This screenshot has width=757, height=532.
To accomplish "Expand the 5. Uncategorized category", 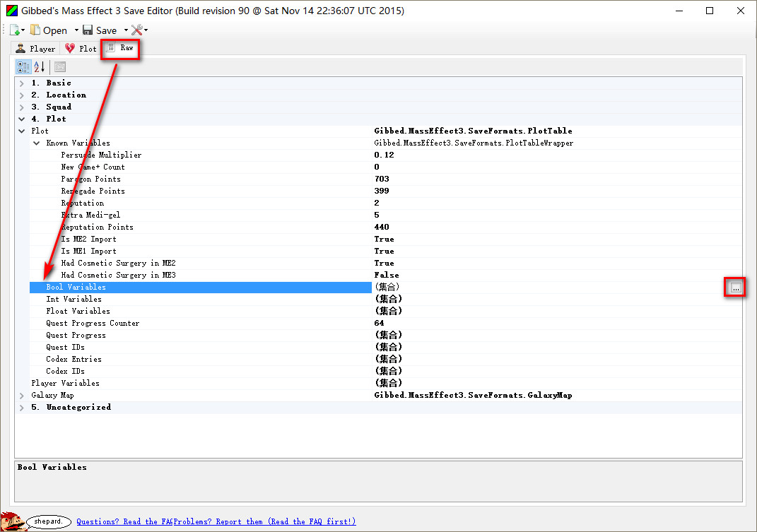I will point(22,408).
